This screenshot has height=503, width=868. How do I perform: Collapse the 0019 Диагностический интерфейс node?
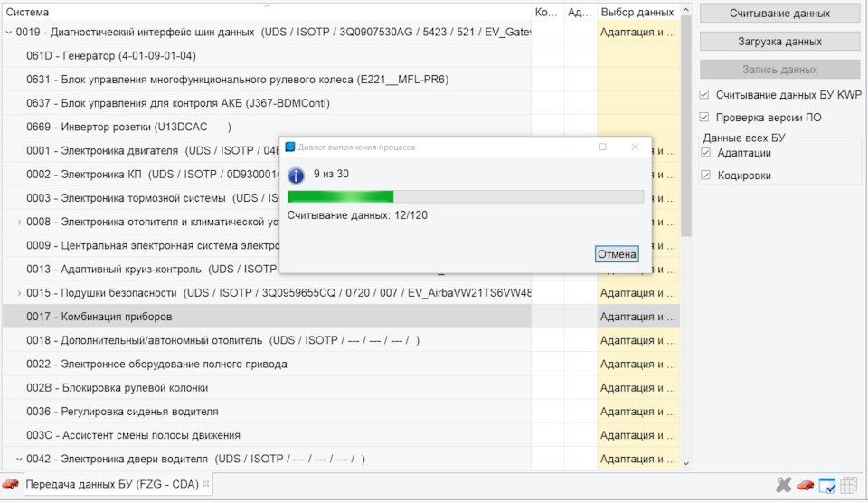(x=8, y=33)
